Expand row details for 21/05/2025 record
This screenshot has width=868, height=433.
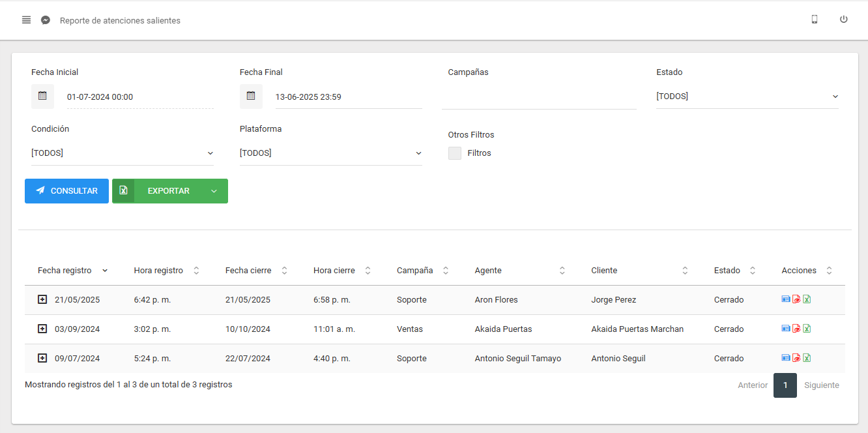pyautogui.click(x=42, y=300)
